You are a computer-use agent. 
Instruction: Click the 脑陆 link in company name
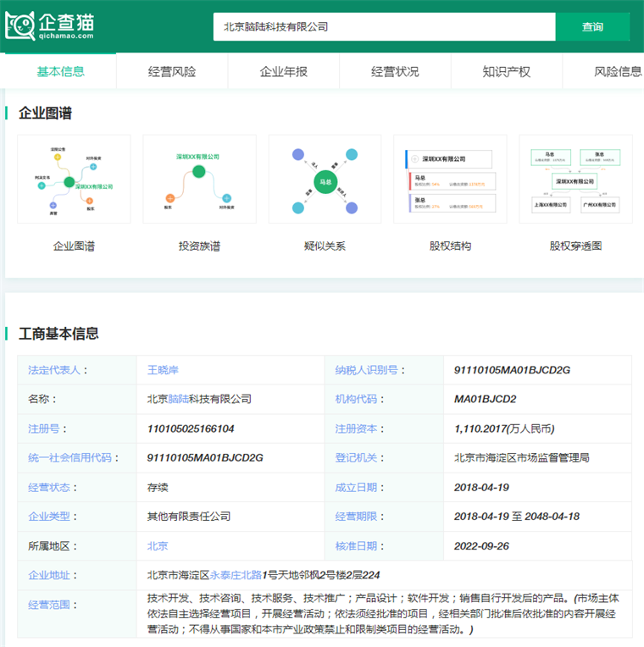tap(178, 399)
